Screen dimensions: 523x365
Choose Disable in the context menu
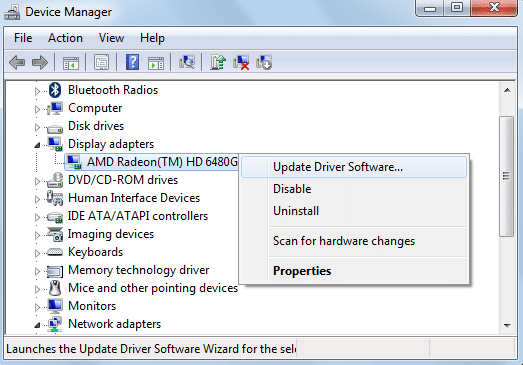pos(354,189)
